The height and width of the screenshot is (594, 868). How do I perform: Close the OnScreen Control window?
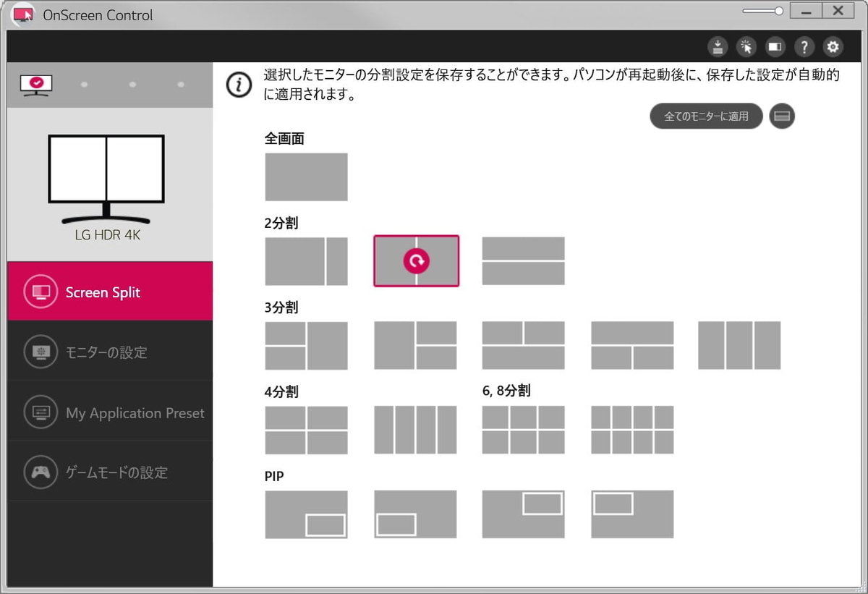click(x=838, y=11)
